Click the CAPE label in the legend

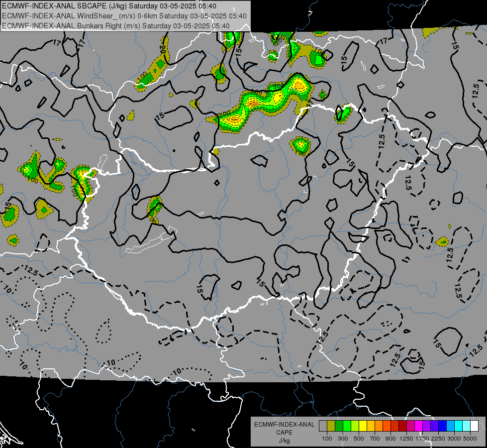[x=284, y=433]
